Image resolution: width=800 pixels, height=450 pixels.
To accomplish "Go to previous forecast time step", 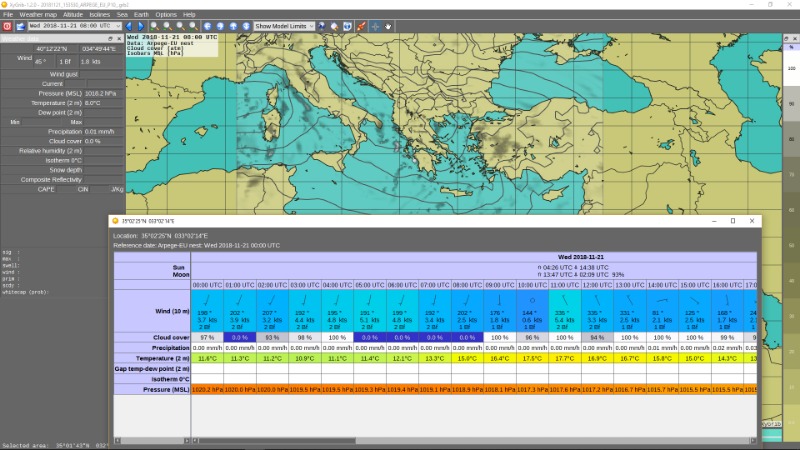I will pos(129,26).
